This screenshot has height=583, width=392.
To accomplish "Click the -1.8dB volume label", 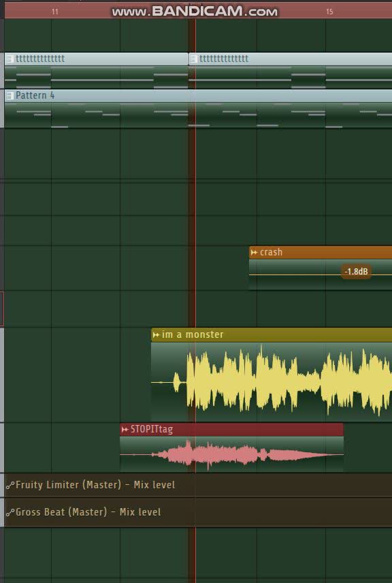I will click(356, 272).
